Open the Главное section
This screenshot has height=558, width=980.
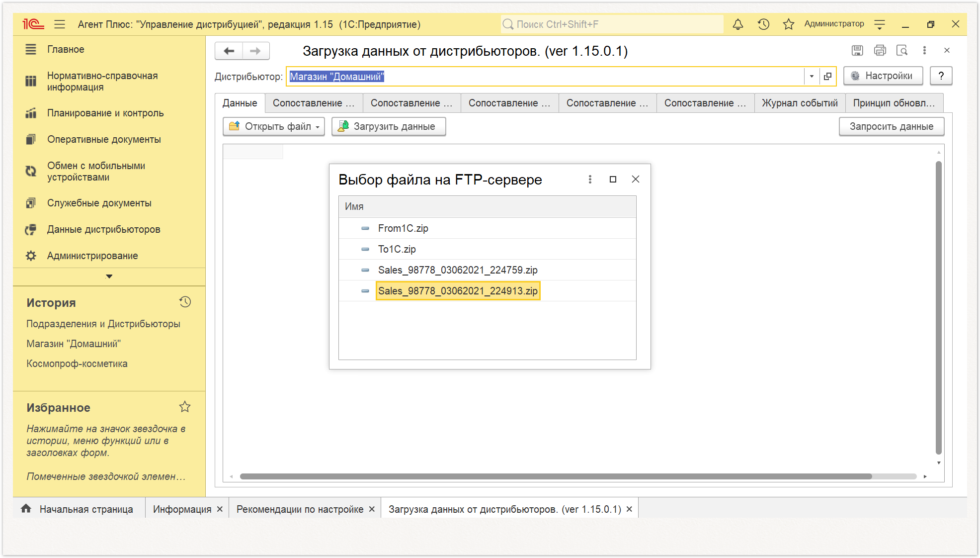(x=66, y=49)
